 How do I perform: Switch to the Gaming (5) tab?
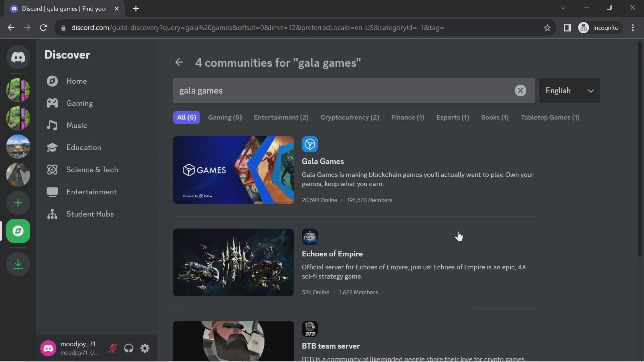tap(224, 117)
